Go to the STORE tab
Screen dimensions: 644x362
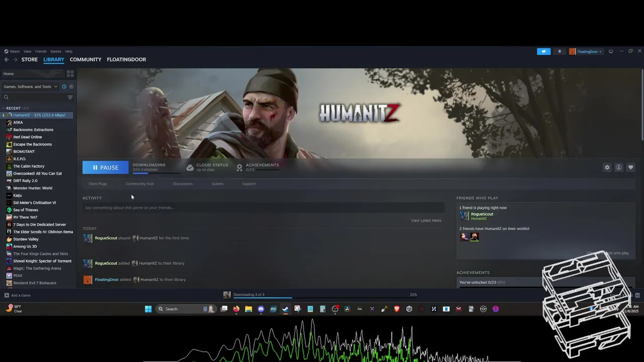[30, 59]
